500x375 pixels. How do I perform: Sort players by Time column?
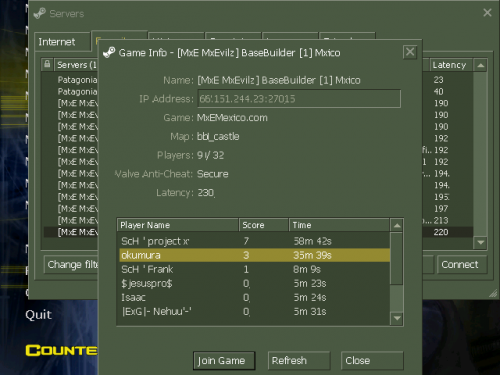coord(339,225)
